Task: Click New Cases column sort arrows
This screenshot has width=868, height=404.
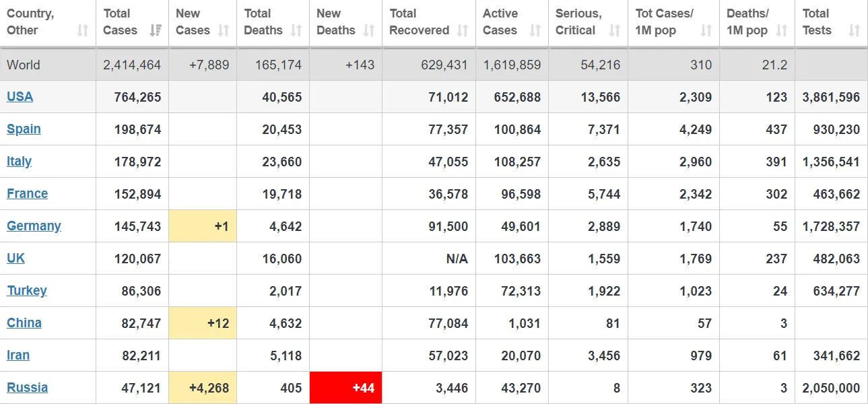Action: pyautogui.click(x=224, y=30)
